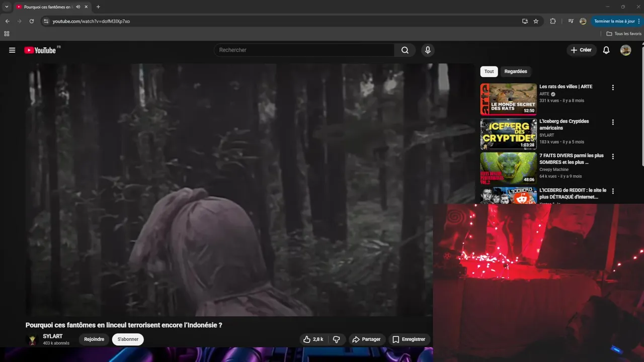Bookmark this page with the star

[536, 21]
